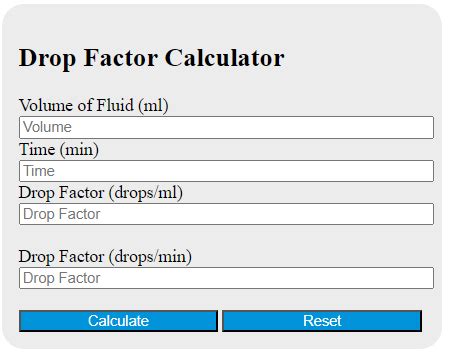
Task: Clear all fields using Reset
Action: point(322,321)
